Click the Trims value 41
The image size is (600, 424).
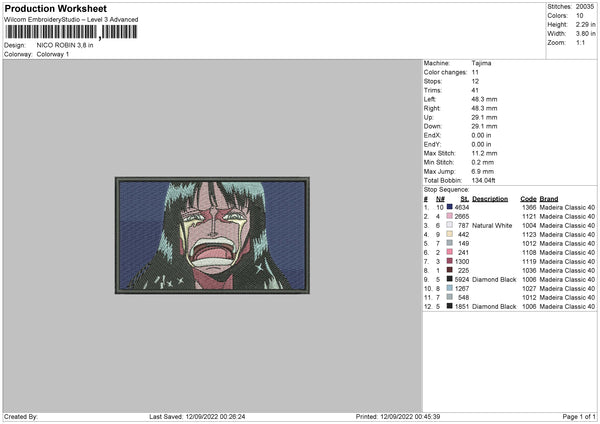pos(475,90)
